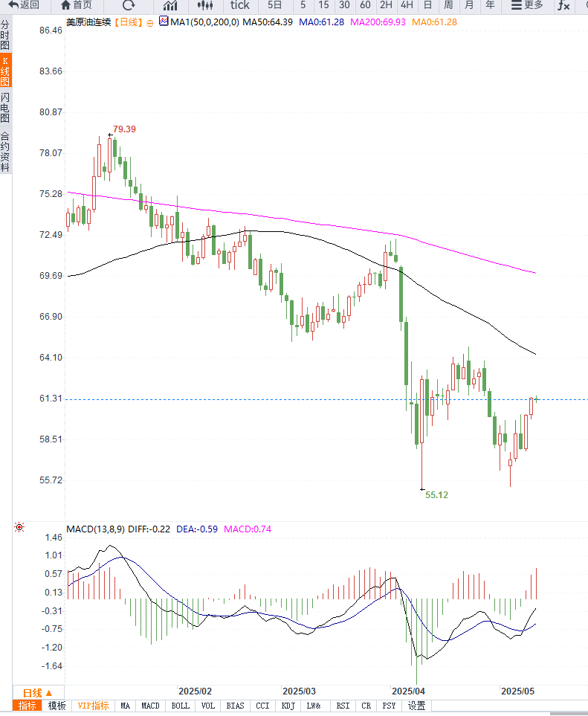Viewport: 588px width, 716px height.
Task: Click the refresh circular arrow icon
Action: pos(128,5)
